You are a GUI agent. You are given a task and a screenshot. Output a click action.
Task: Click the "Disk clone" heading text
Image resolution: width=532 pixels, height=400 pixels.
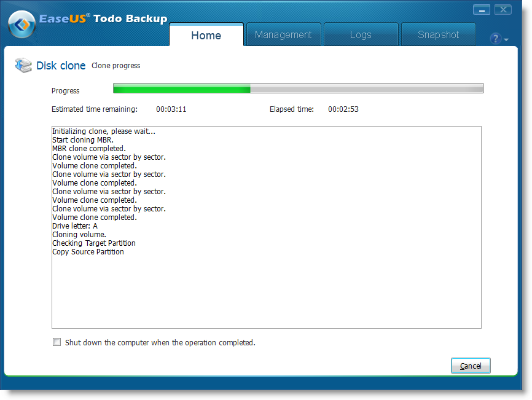[61, 66]
